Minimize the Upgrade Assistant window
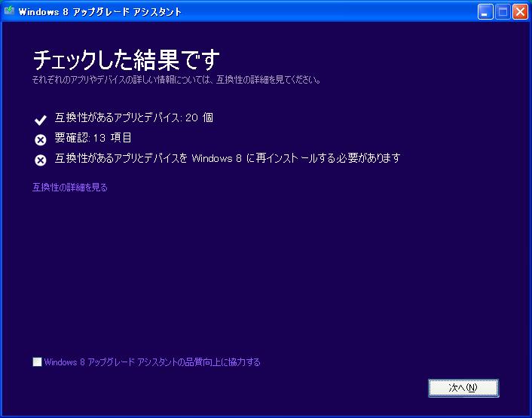The width and height of the screenshot is (532, 418). 485,12
